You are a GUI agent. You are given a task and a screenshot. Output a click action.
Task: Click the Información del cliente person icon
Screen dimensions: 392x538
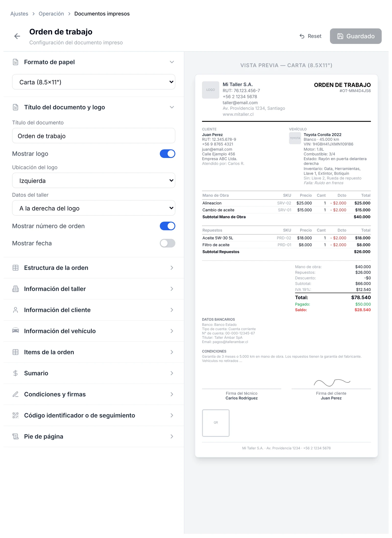[15, 310]
